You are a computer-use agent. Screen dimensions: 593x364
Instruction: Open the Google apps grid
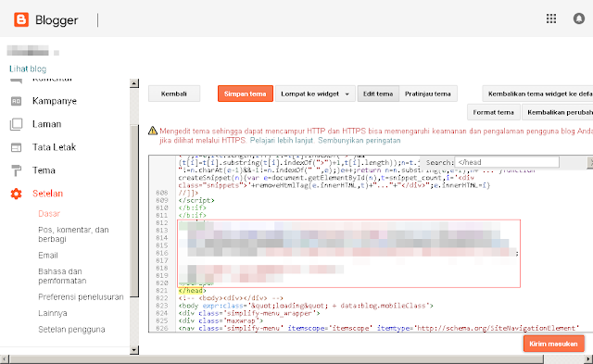pyautogui.click(x=551, y=19)
